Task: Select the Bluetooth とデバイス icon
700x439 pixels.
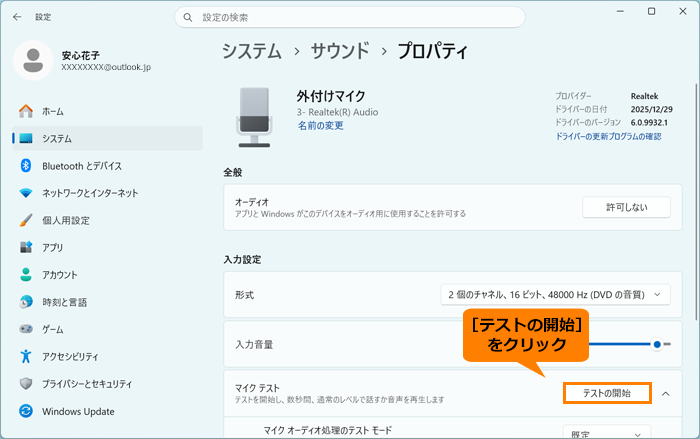Action: pos(26,166)
